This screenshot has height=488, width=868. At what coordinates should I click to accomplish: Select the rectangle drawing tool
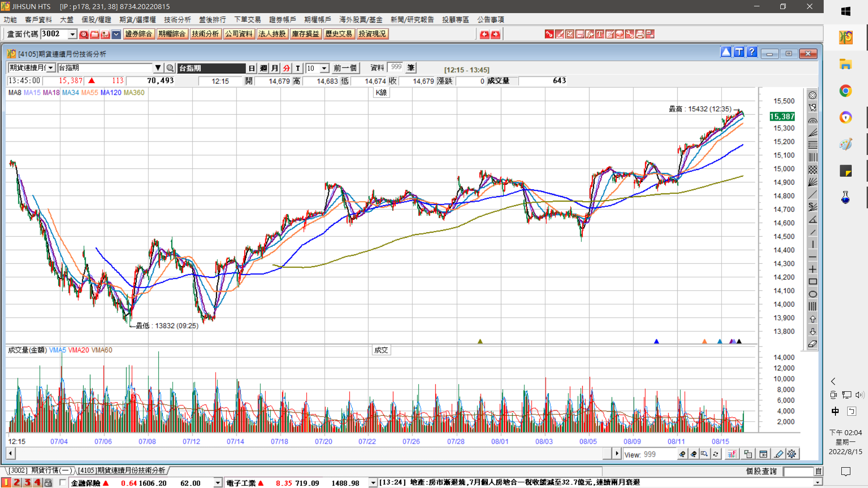pos(812,282)
